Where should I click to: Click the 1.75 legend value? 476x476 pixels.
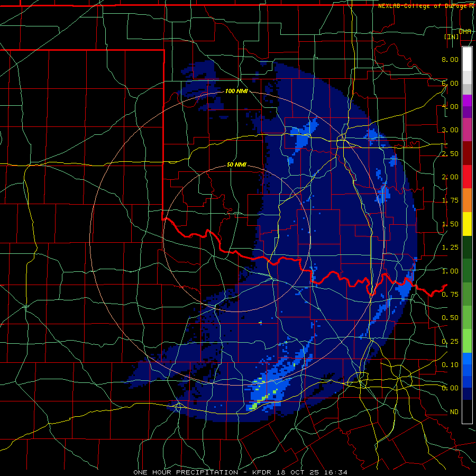click(450, 200)
